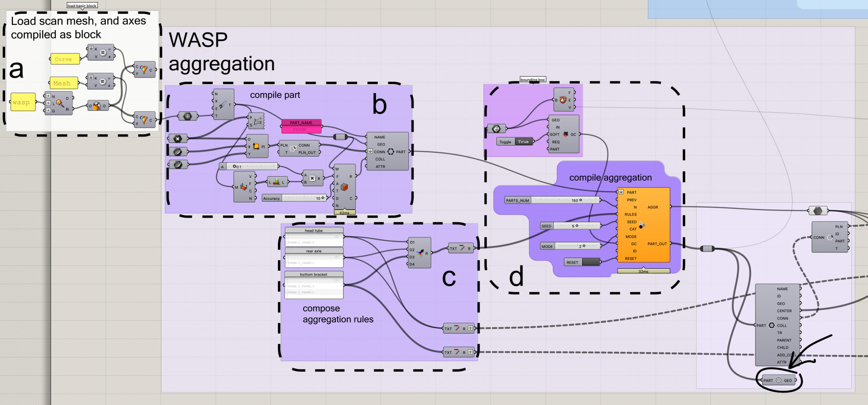The width and height of the screenshot is (868, 405).
Task: Adjust the MODE slider
Action: pyautogui.click(x=570, y=246)
